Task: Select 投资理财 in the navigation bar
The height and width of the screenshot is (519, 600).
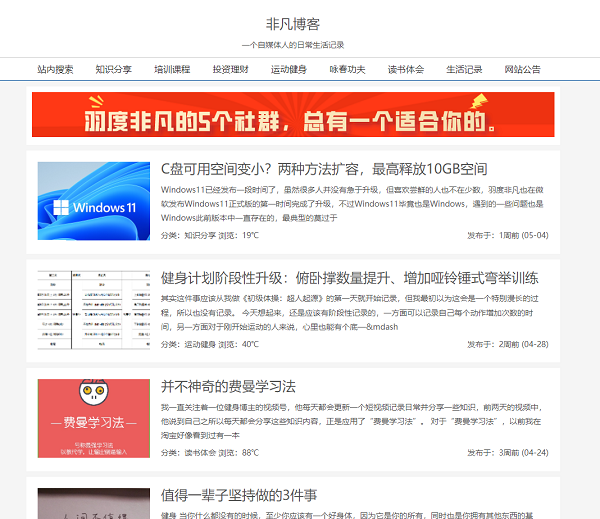Action: (231, 69)
